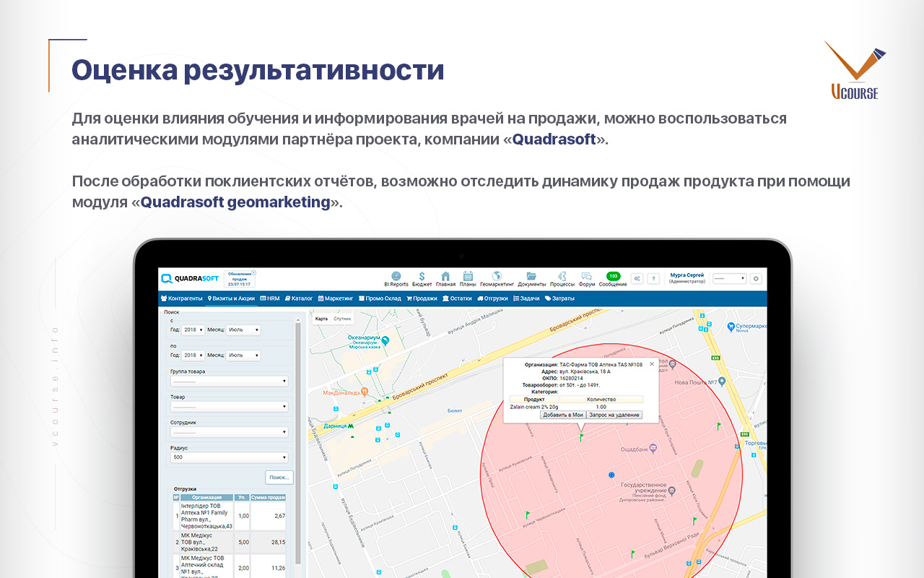The width and height of the screenshot is (924, 578).
Task: Close the Обновление продаж notification badge
Action: pyautogui.click(x=253, y=272)
